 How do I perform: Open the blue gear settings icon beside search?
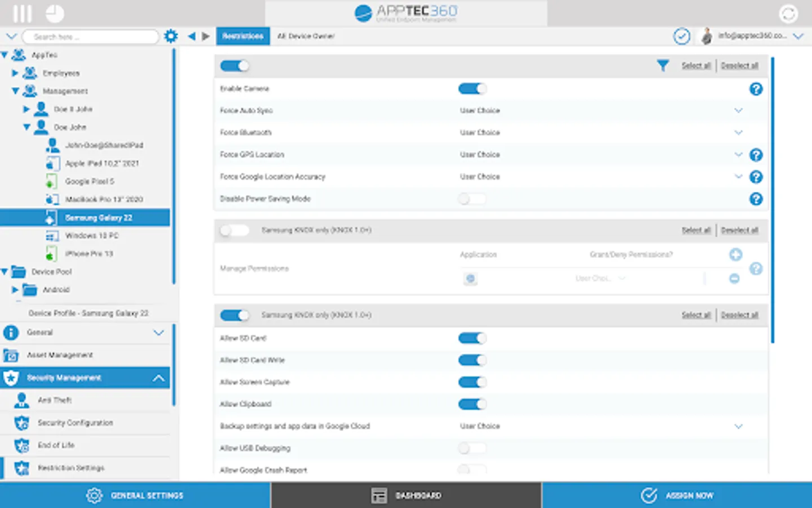pos(170,36)
